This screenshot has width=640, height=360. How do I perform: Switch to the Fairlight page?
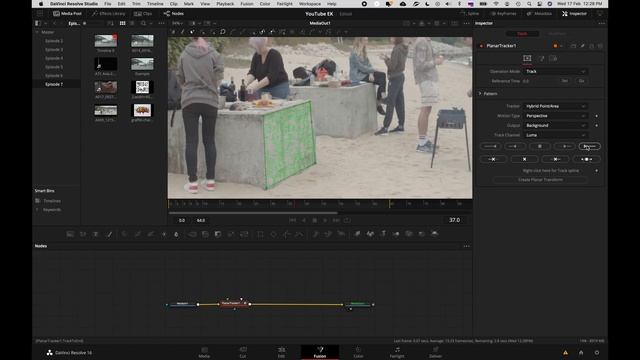[x=397, y=352]
